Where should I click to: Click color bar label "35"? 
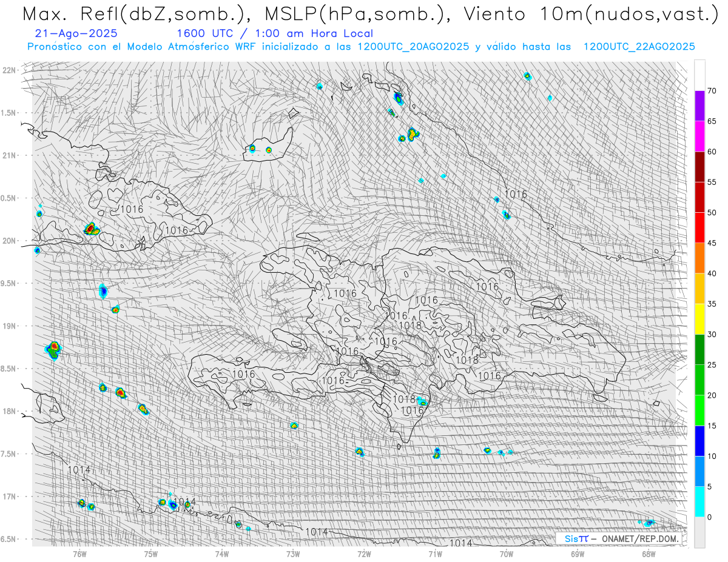[x=712, y=304]
